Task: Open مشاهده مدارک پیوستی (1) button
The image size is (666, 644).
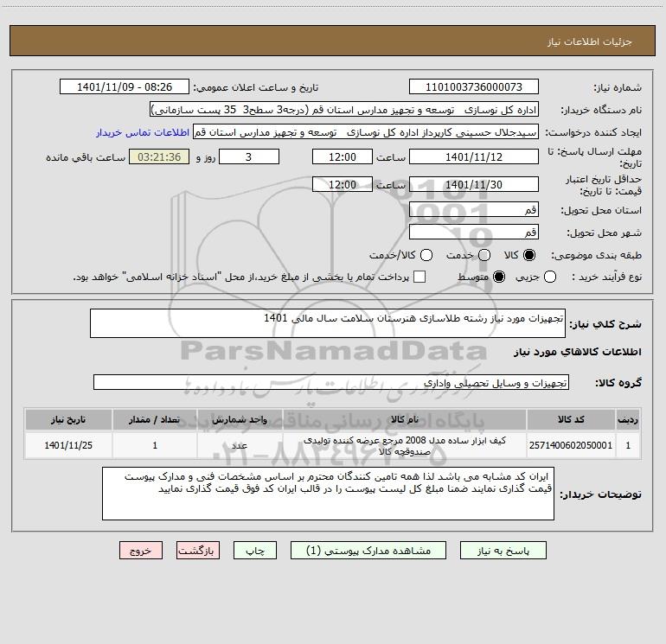Action: click(368, 551)
